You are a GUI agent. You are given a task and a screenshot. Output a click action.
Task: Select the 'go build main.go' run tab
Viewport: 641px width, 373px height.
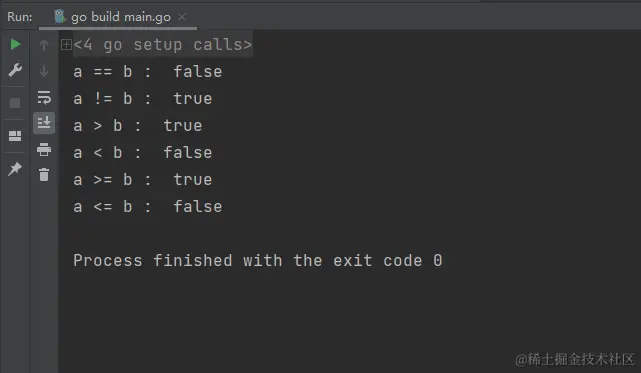(118, 17)
